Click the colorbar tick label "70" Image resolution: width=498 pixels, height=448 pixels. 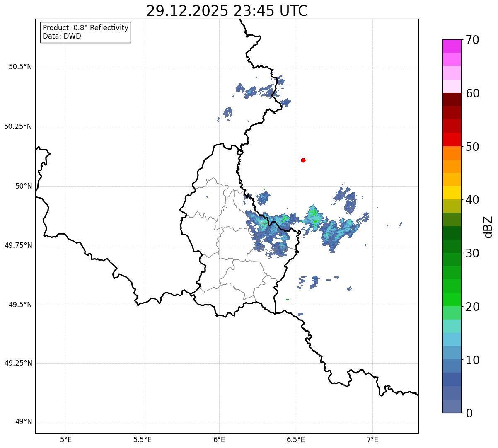tap(472, 40)
